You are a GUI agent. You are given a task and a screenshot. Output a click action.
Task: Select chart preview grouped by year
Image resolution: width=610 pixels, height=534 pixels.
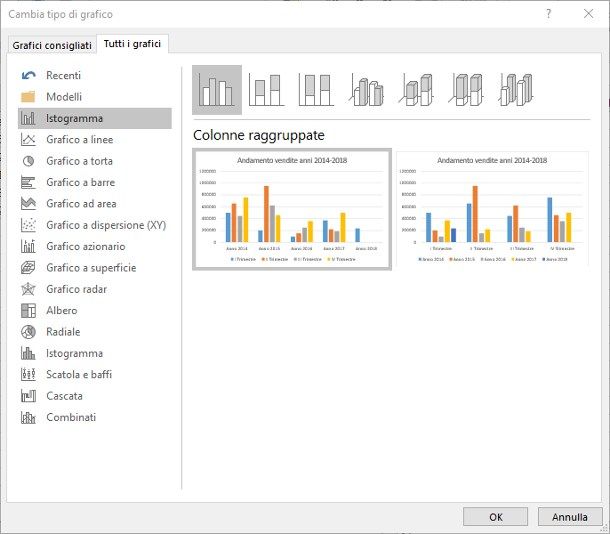[292, 209]
